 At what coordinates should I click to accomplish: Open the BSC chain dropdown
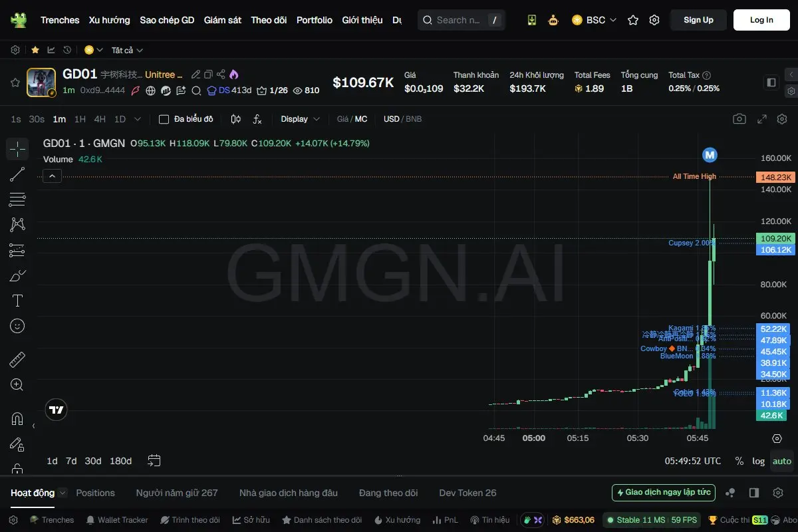click(x=594, y=20)
